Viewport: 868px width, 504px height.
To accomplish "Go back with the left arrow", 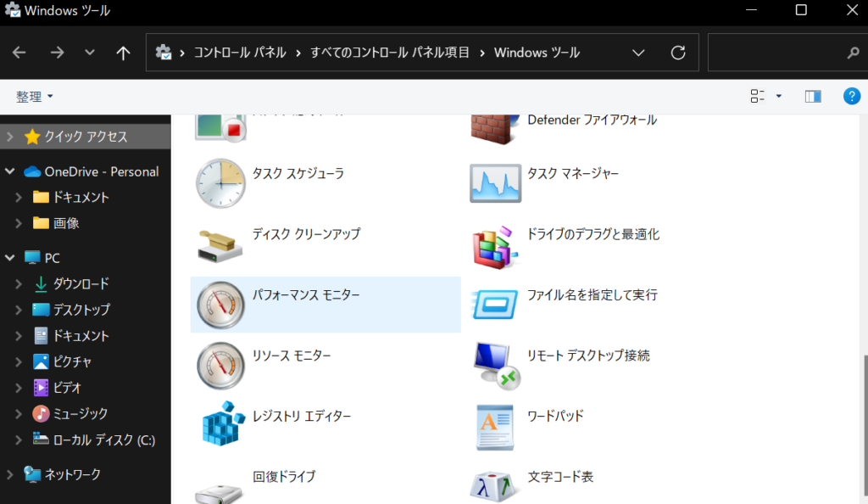I will (x=19, y=53).
